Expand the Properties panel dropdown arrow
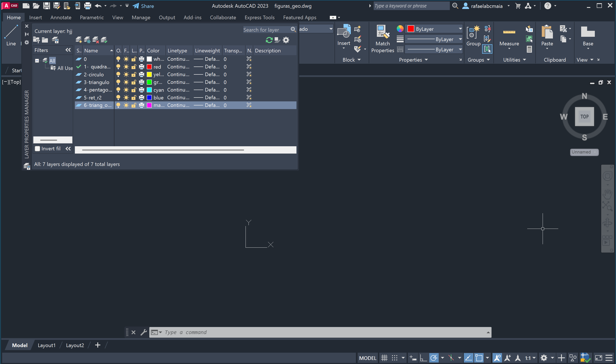Screen dimensions: 616x364 (x=426, y=60)
